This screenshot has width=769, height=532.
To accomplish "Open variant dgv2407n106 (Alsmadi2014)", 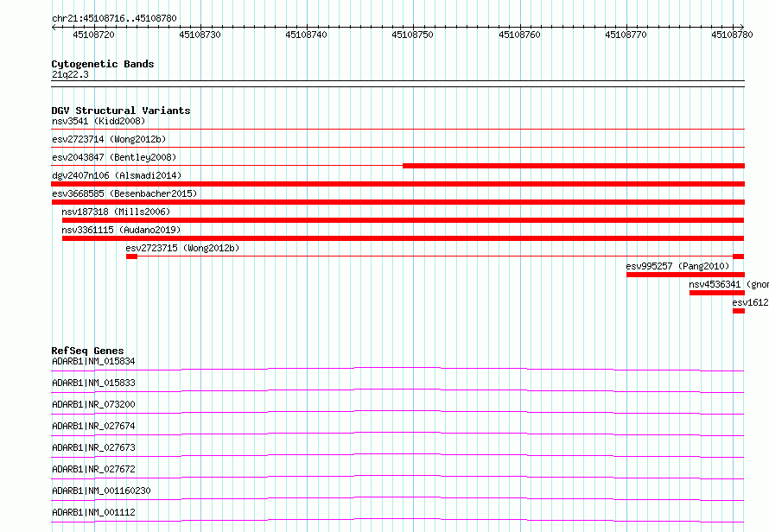I will pos(117,175).
